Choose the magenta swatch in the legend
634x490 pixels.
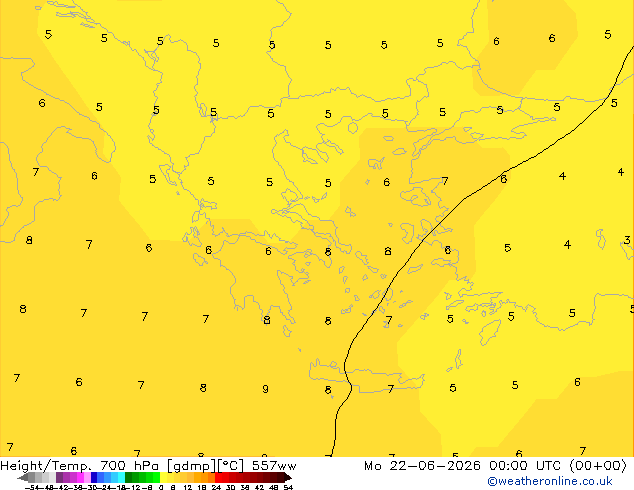(x=80, y=478)
